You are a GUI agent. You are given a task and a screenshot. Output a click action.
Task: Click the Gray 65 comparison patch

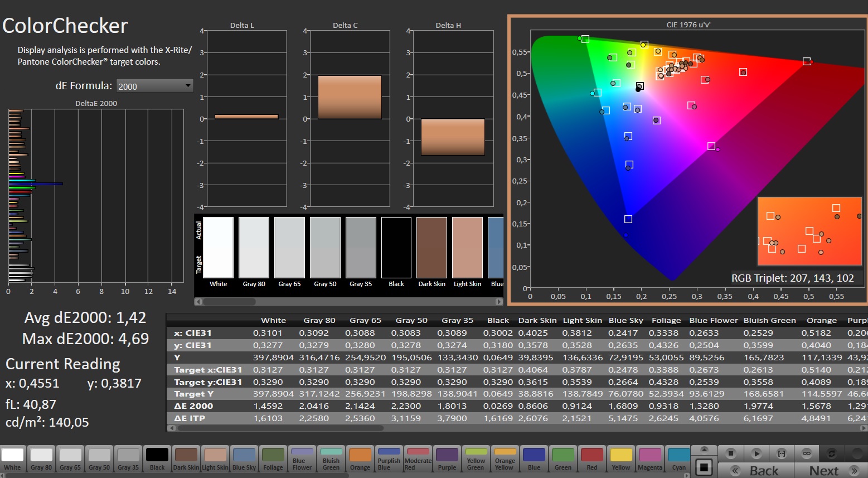[290, 248]
